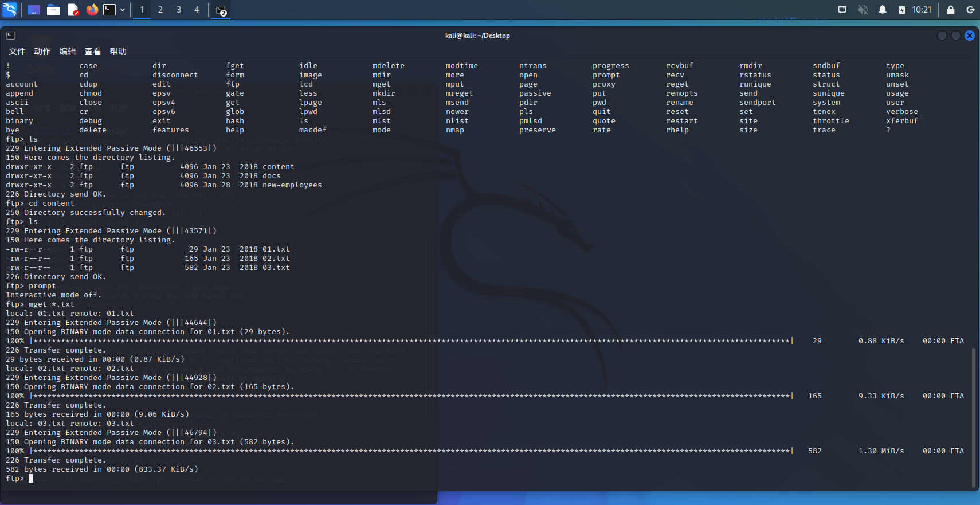Screen dimensions: 980x505
Task: Click the 'modtime' command in help list
Action: [462, 66]
